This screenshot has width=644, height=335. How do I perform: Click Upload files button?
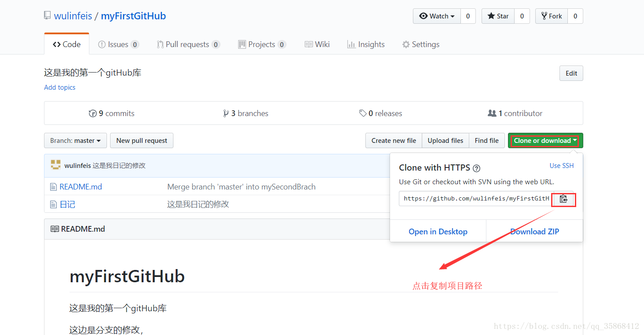point(445,141)
